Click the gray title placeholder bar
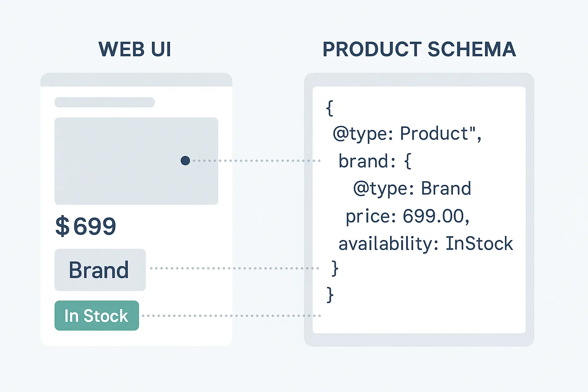Image resolution: width=588 pixels, height=392 pixels. pos(105,102)
